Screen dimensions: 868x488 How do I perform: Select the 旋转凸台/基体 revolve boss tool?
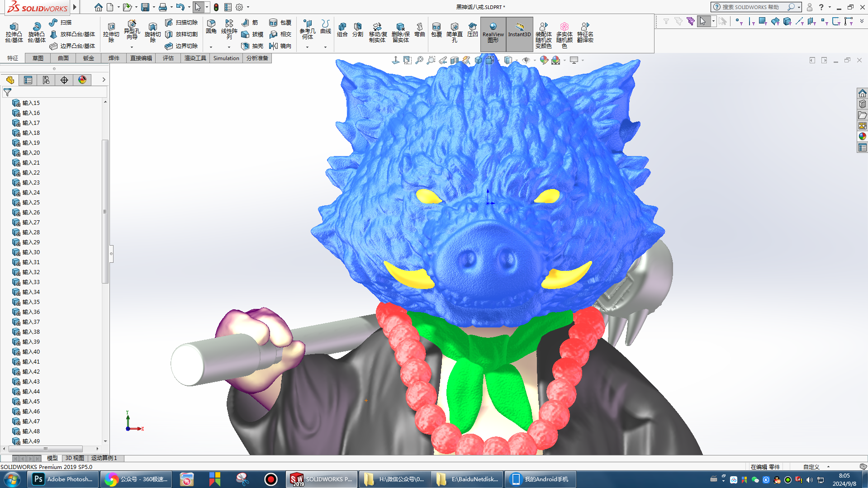37,33
